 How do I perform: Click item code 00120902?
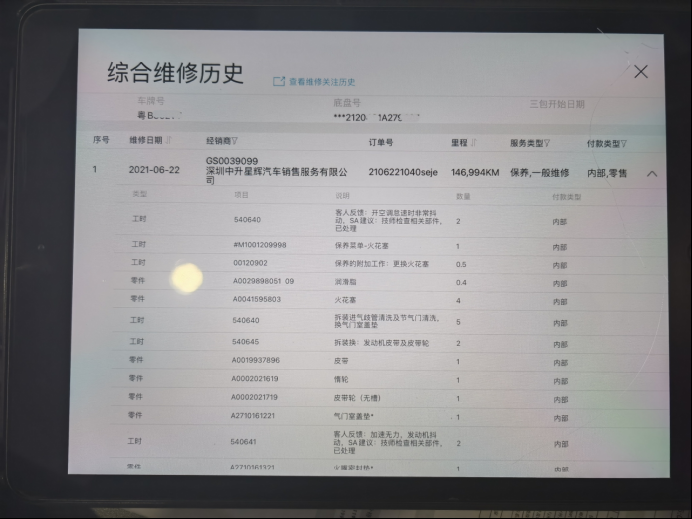pos(250,263)
